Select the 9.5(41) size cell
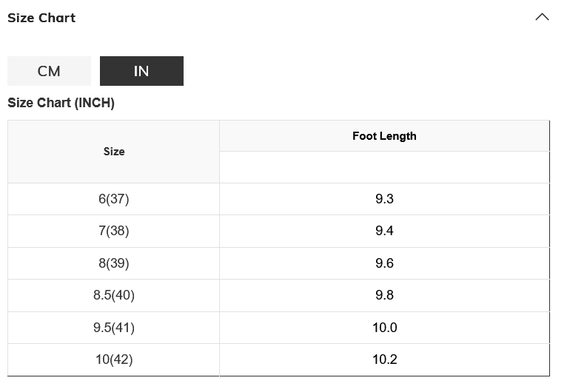The height and width of the screenshot is (392, 570). 114,328
